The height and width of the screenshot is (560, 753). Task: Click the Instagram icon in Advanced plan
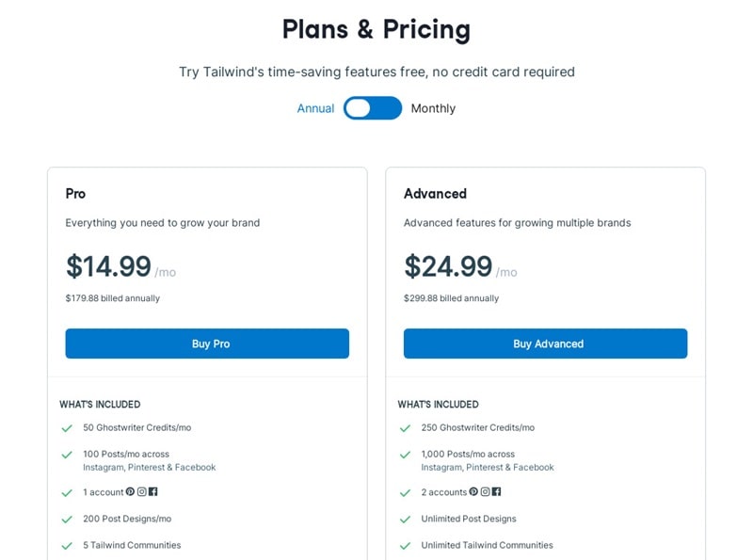pos(485,491)
